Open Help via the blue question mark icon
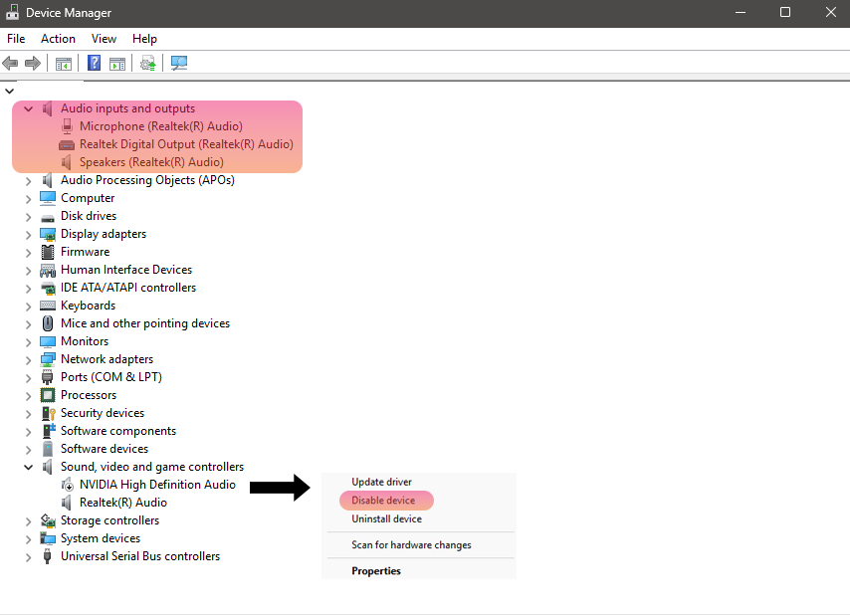Image resolution: width=850 pixels, height=616 pixels. tap(94, 63)
